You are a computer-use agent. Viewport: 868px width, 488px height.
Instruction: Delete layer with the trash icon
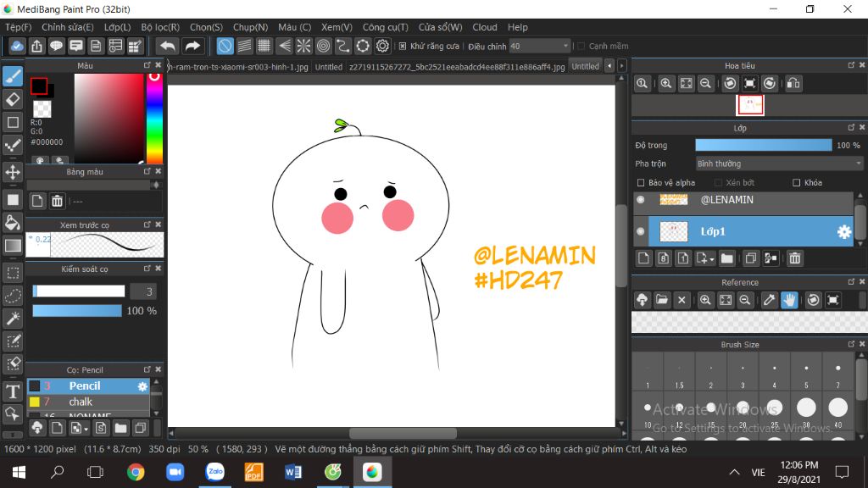point(795,258)
